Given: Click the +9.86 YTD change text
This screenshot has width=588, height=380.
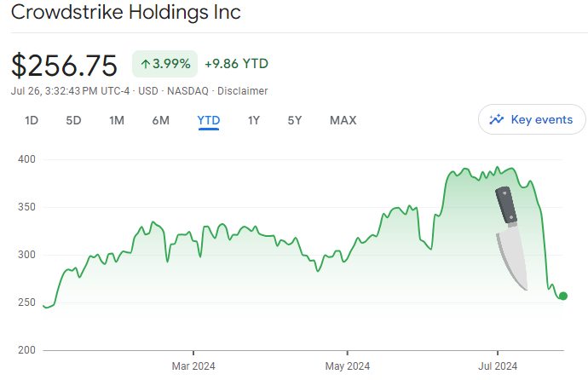Looking at the screenshot, I should click(236, 64).
